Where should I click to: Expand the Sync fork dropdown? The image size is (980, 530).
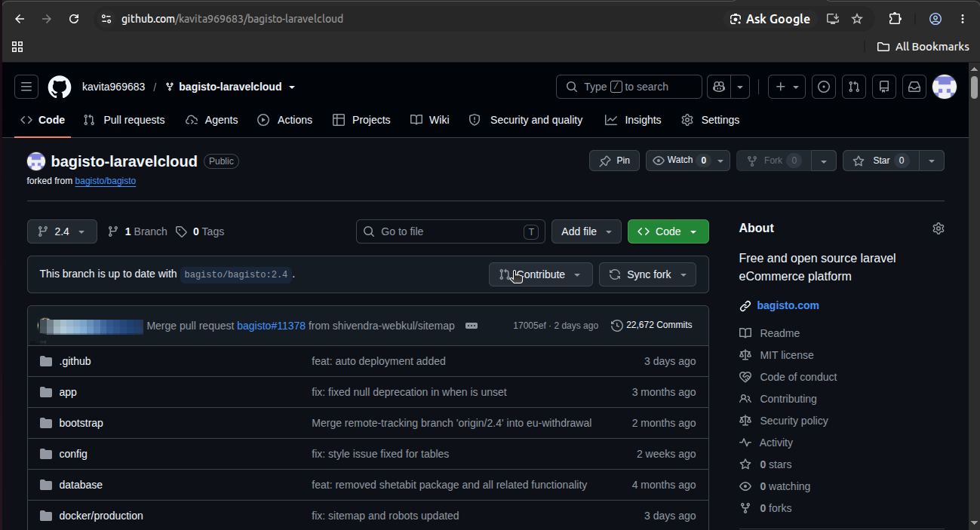point(647,274)
